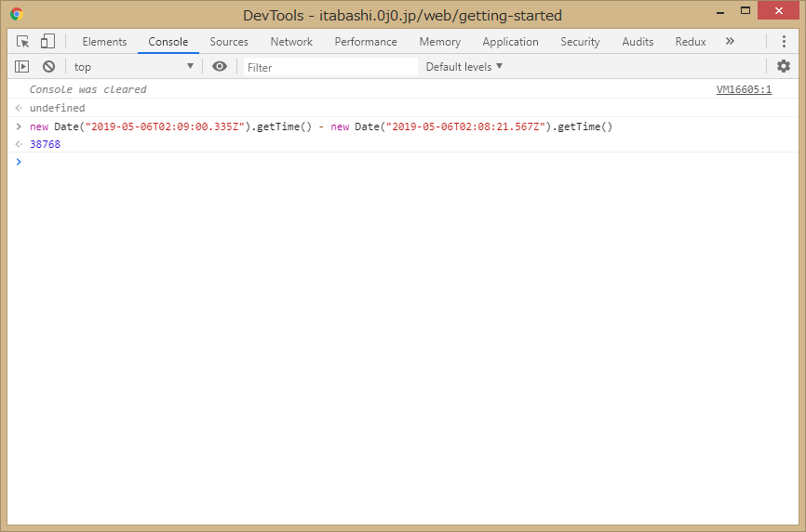This screenshot has height=532, width=806.
Task: Clear the console with the ban icon
Action: (x=48, y=66)
